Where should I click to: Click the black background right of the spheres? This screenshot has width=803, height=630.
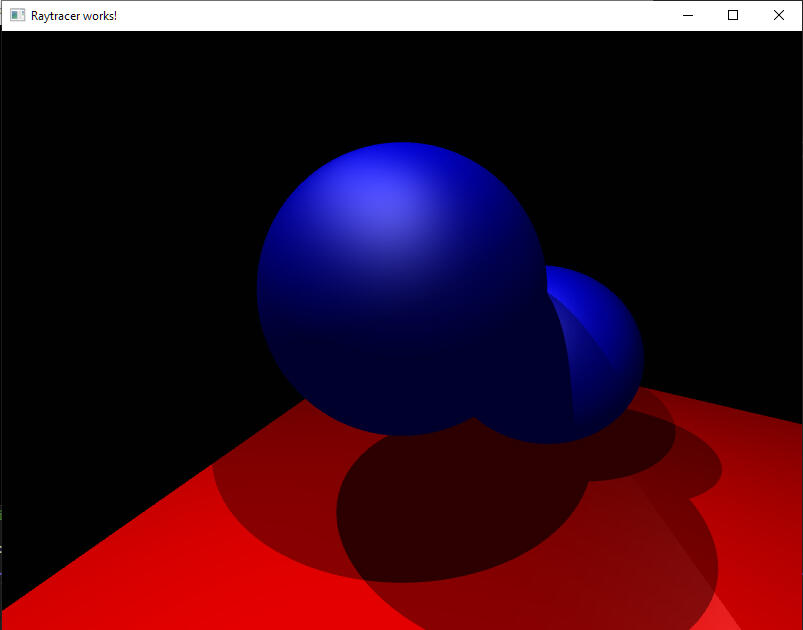pyautogui.click(x=720, y=250)
